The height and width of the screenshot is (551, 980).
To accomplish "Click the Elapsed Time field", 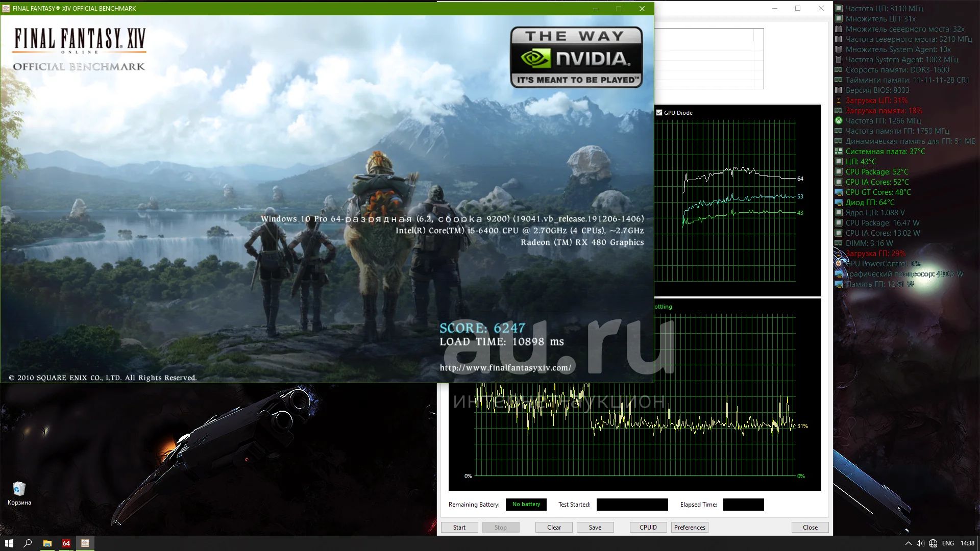I will click(743, 505).
